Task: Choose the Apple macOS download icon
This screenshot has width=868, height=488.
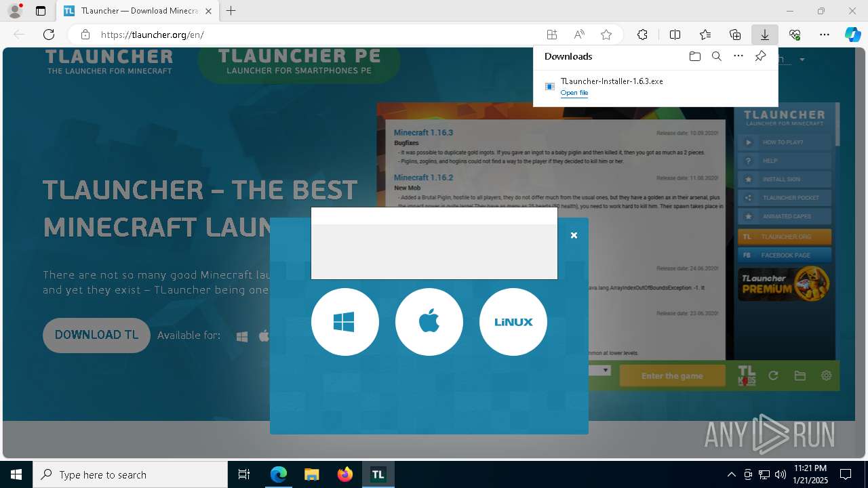Action: (429, 322)
